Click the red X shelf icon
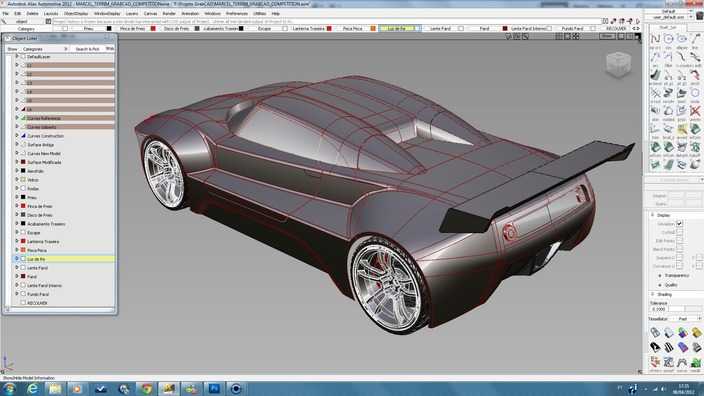 [x=695, y=111]
